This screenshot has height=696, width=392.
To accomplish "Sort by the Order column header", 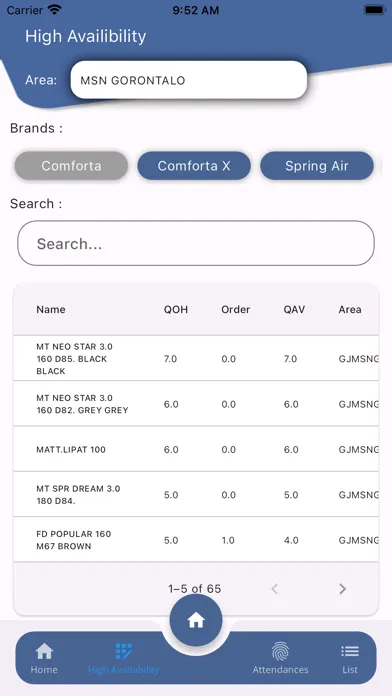I will click(x=236, y=309).
